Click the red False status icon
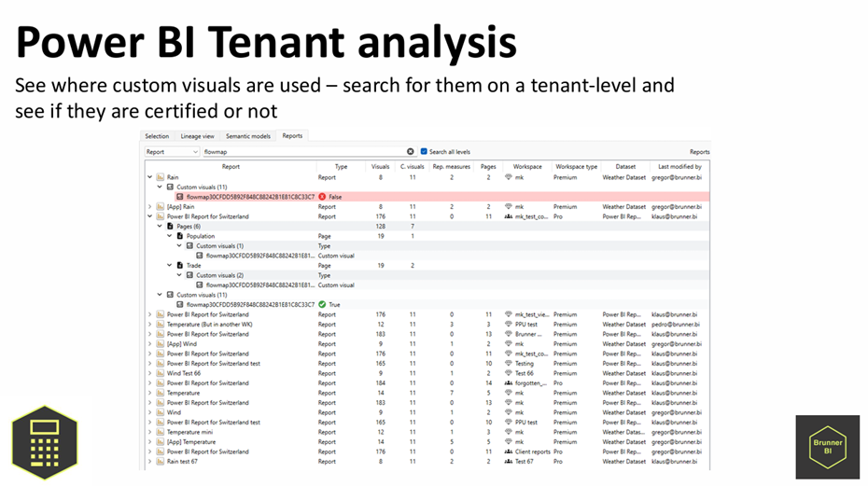Viewport: 868px width, 486px height. [322, 197]
